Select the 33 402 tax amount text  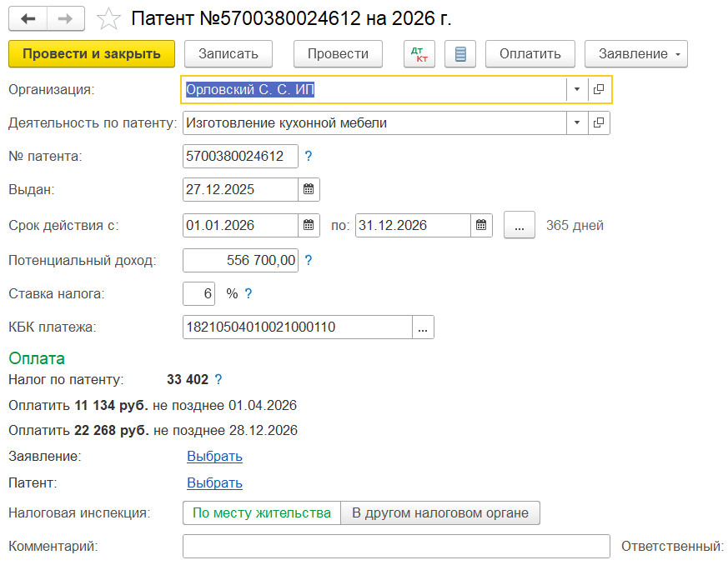point(188,379)
